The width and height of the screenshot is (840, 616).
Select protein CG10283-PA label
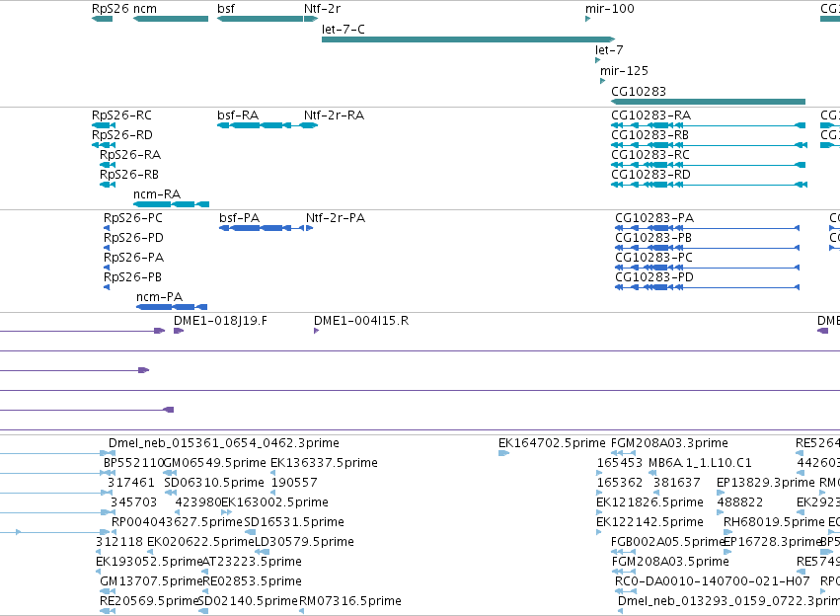654,218
